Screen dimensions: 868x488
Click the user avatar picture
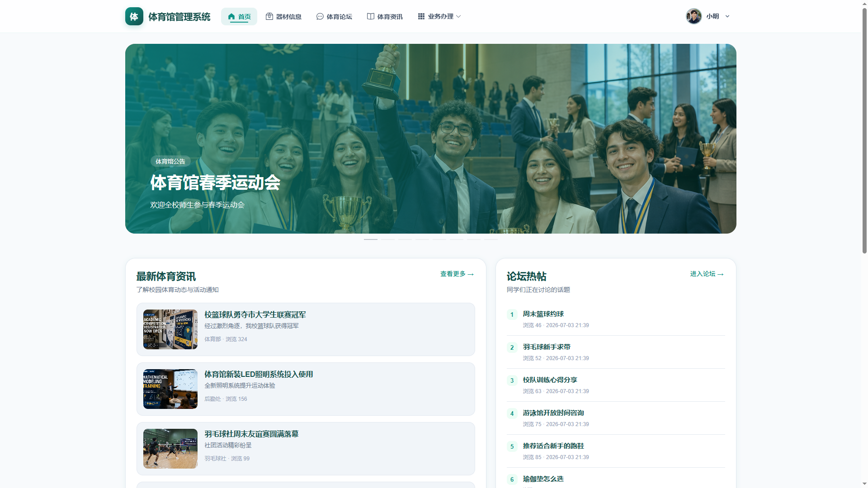pyautogui.click(x=693, y=16)
